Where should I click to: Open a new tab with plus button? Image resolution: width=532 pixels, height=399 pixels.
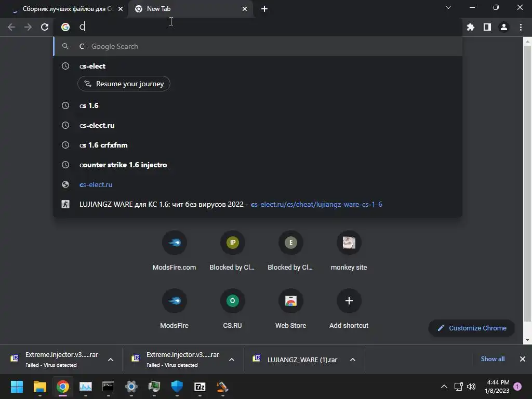(264, 9)
